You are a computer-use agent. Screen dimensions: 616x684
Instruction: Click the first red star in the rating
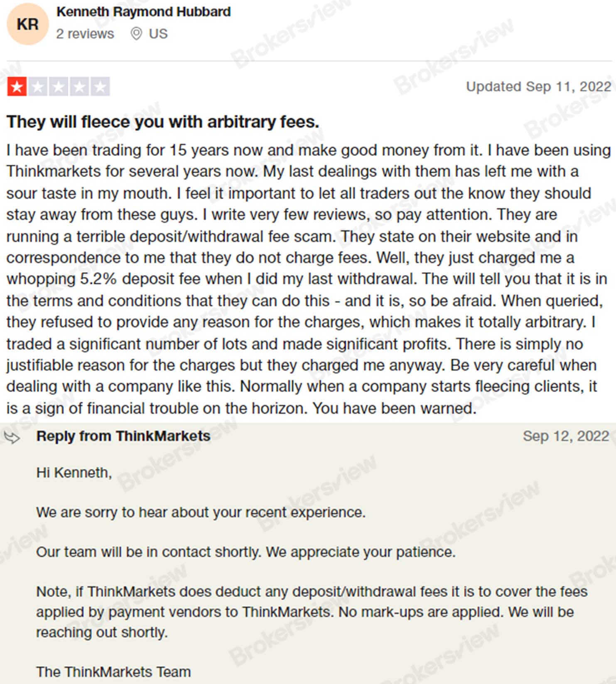pyautogui.click(x=17, y=86)
